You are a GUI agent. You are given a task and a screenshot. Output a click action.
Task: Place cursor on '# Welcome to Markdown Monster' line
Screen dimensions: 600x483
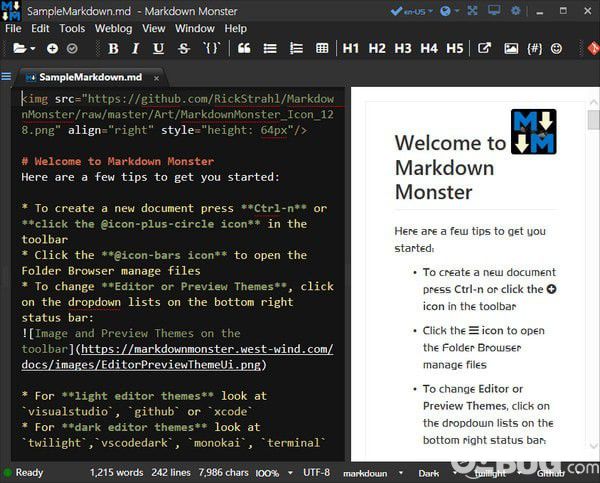pos(118,161)
